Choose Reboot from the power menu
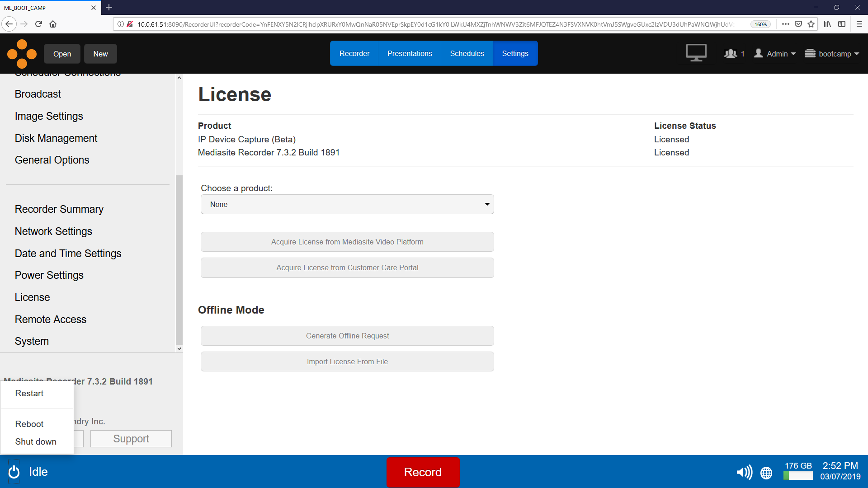The width and height of the screenshot is (868, 488). pos(29,424)
